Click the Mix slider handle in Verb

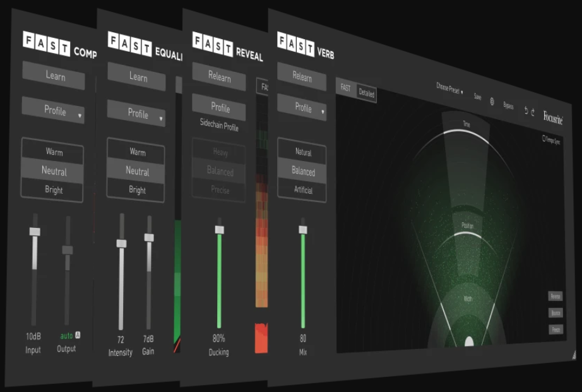click(303, 230)
